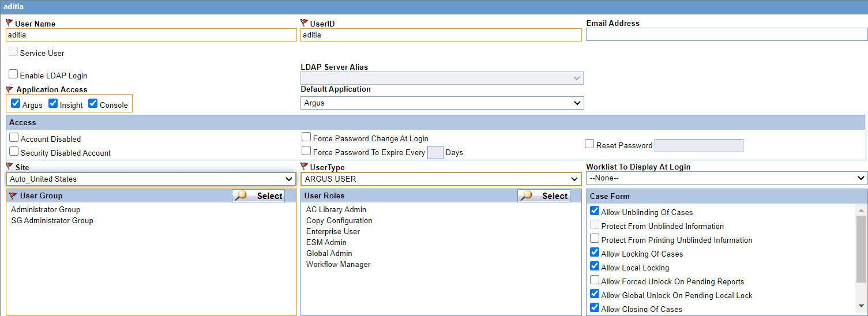This screenshot has height=316, width=868.
Task: Enable Force Password Change At Login
Action: (306, 137)
